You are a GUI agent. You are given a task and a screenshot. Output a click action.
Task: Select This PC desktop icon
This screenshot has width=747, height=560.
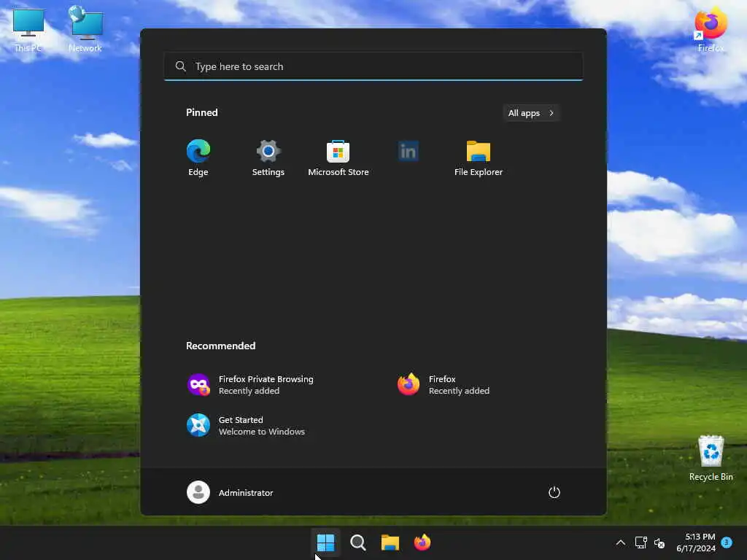[28, 29]
